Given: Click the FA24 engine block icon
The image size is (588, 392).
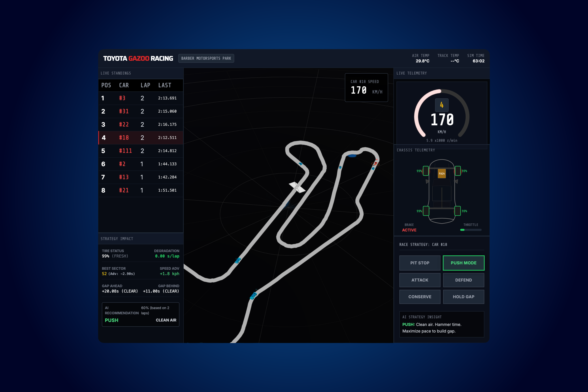Looking at the screenshot, I should 442,173.
